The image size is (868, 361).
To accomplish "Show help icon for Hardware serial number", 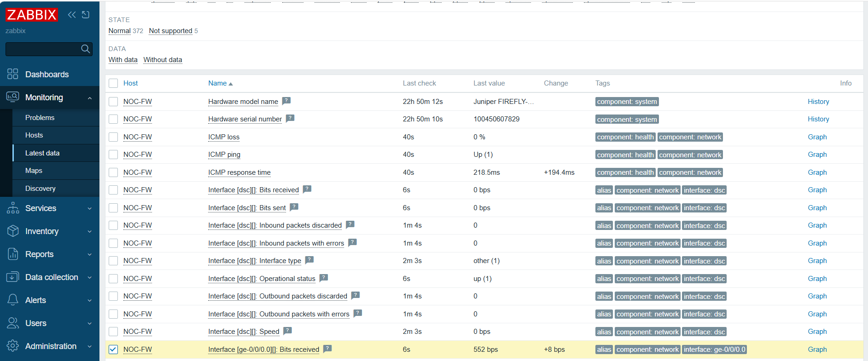I will pos(290,118).
